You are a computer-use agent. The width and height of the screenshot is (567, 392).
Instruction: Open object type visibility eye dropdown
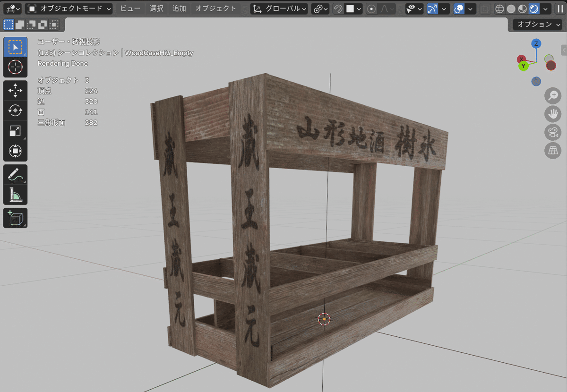point(414,9)
